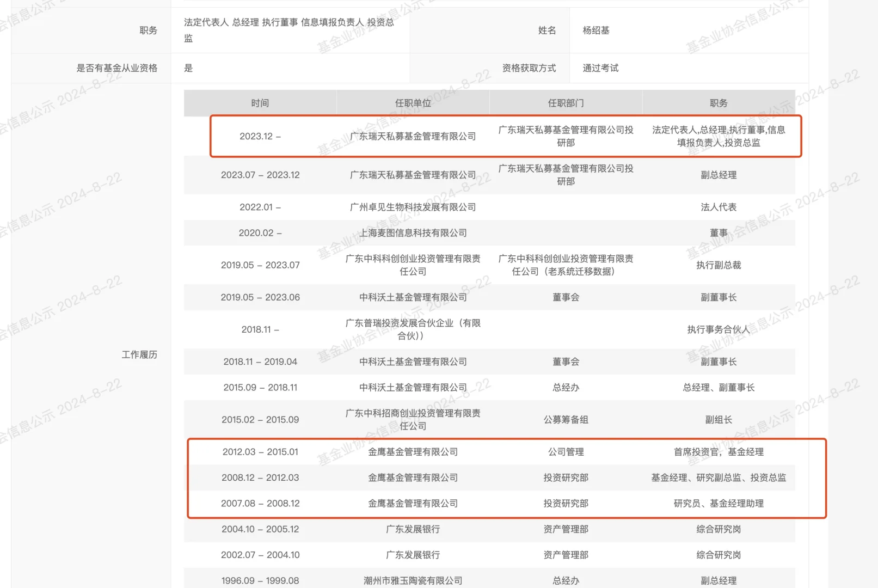Click date cell 2015.09 – 2018.11
878x588 pixels.
tap(260, 387)
